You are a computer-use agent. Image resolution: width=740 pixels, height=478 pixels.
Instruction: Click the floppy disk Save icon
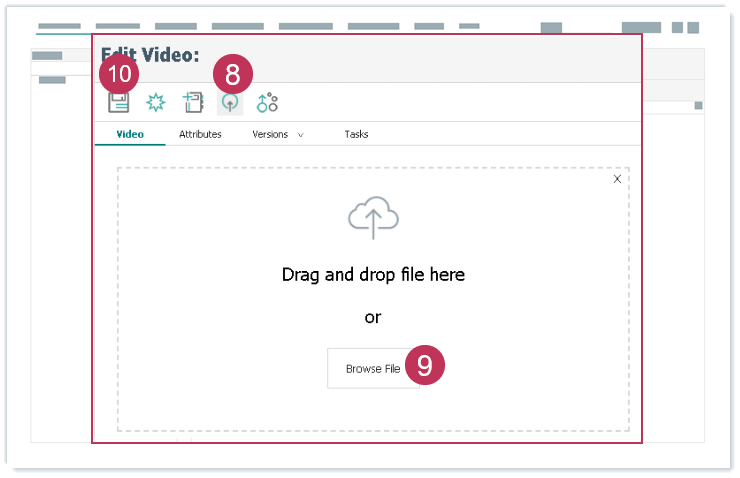point(119,102)
